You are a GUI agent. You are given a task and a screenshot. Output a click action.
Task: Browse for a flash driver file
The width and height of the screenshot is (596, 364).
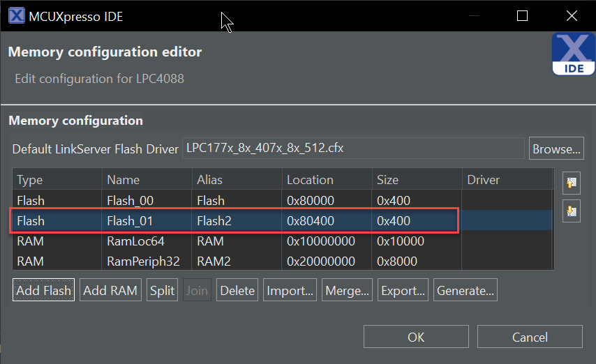pyautogui.click(x=556, y=149)
